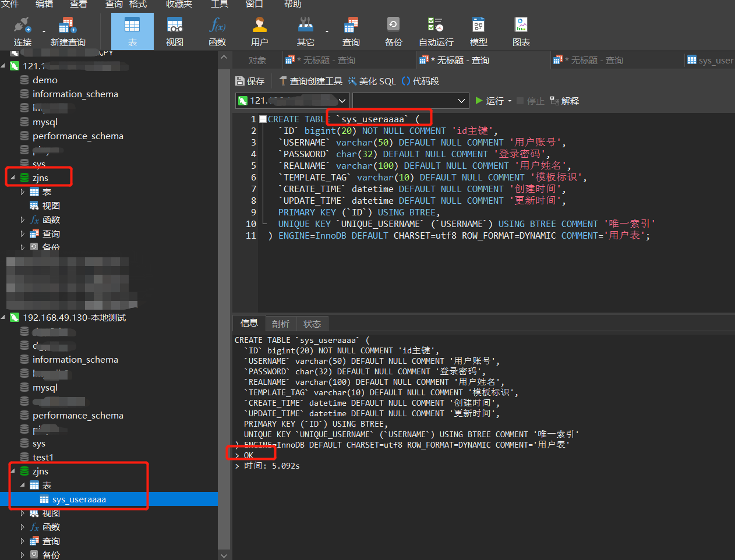Open the 图表 charts toolbar icon

[x=521, y=31]
